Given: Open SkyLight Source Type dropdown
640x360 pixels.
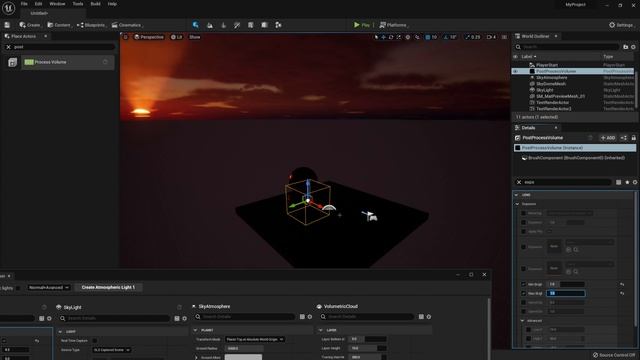Looking at the screenshot, I should point(112,350).
